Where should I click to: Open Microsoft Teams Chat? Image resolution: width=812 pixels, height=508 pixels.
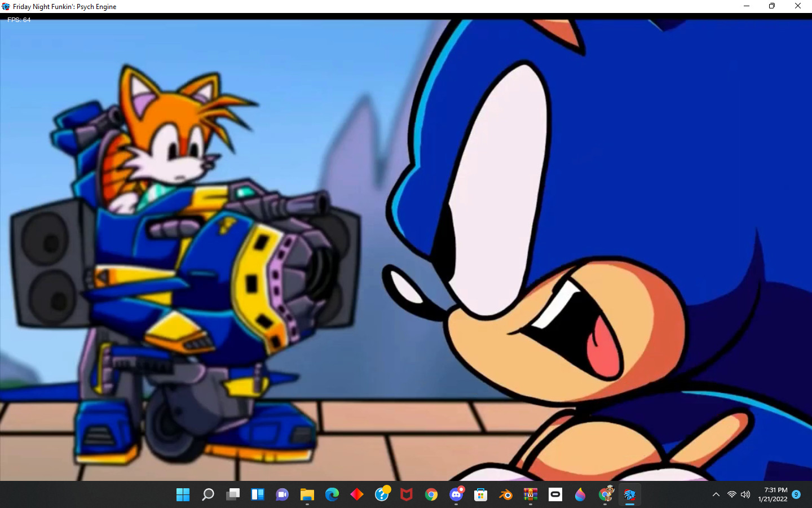coord(281,495)
